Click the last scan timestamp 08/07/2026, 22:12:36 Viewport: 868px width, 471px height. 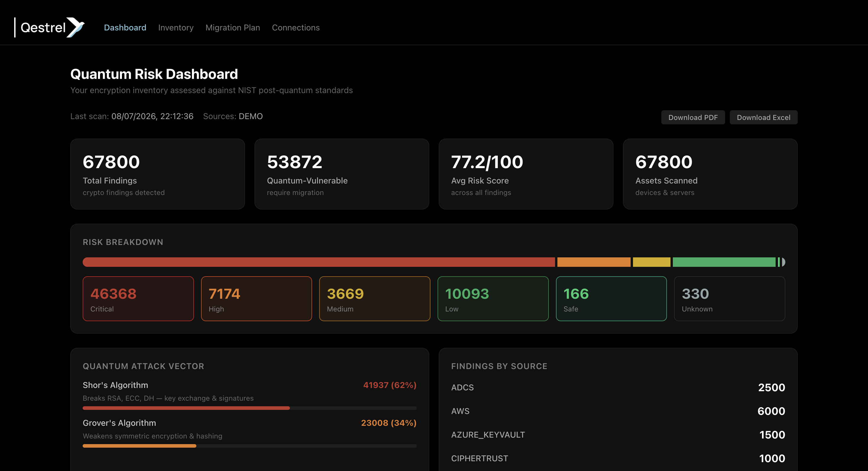pos(152,116)
